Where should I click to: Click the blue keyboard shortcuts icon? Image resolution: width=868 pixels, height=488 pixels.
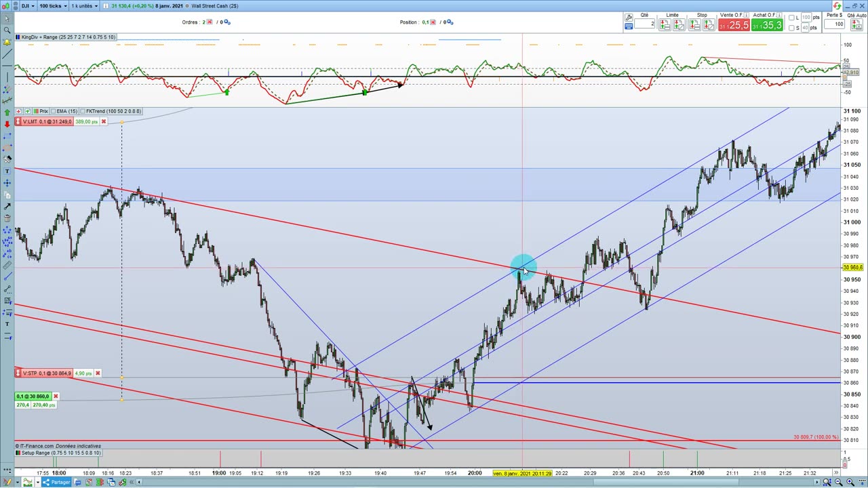click(629, 26)
